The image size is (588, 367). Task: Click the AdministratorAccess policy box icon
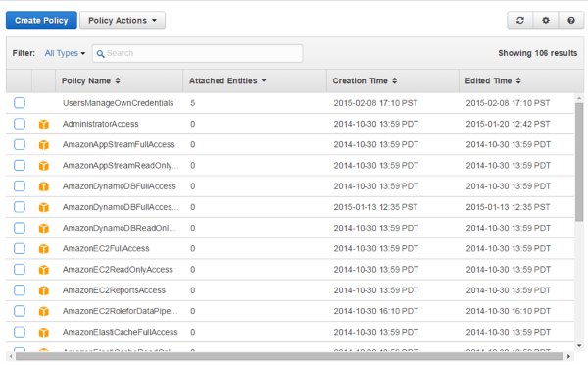(x=44, y=124)
